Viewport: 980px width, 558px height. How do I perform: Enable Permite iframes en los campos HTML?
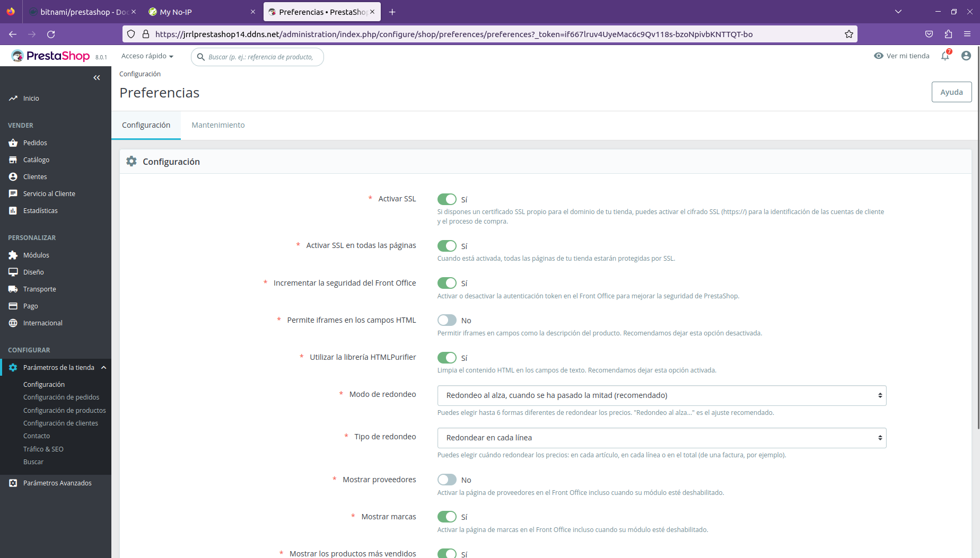point(447,320)
